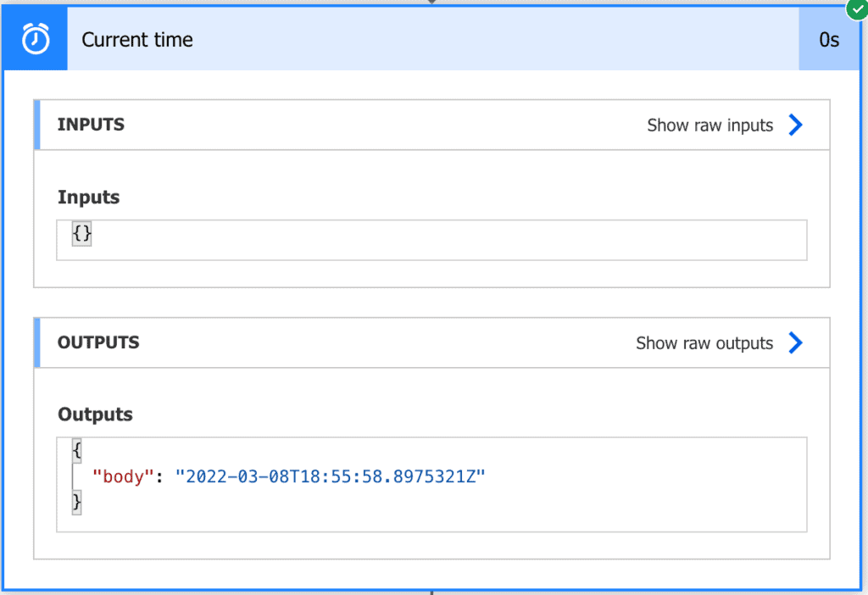Collapse the Outputs JSON via the opening brace
This screenshot has height=595, width=868.
[x=76, y=450]
